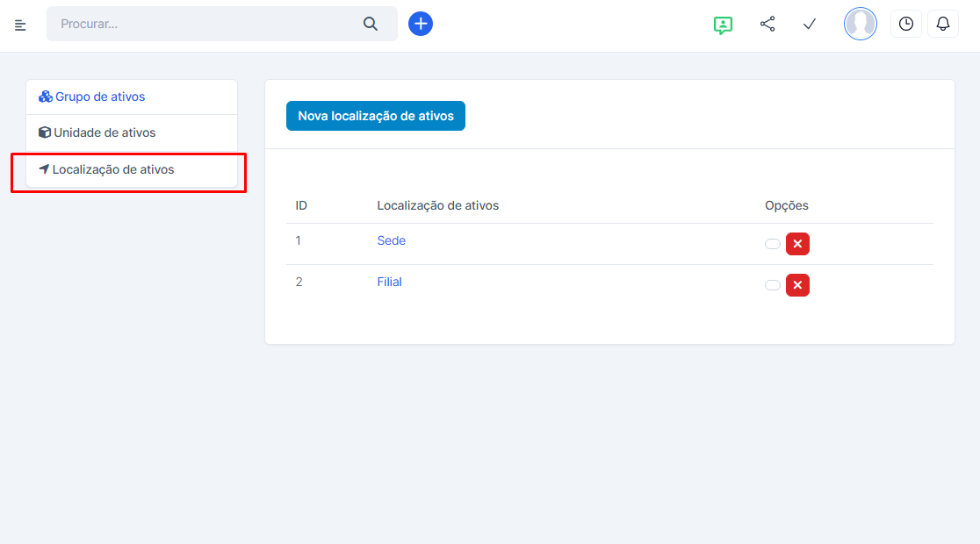Image resolution: width=980 pixels, height=544 pixels.
Task: Open the user avatar profile menu
Action: (860, 24)
